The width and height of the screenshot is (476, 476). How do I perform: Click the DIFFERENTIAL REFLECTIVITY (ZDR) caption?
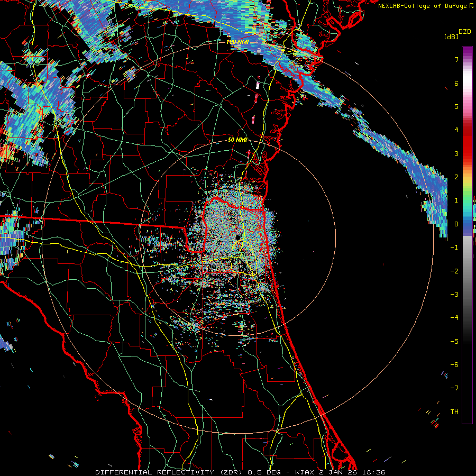coord(169,472)
